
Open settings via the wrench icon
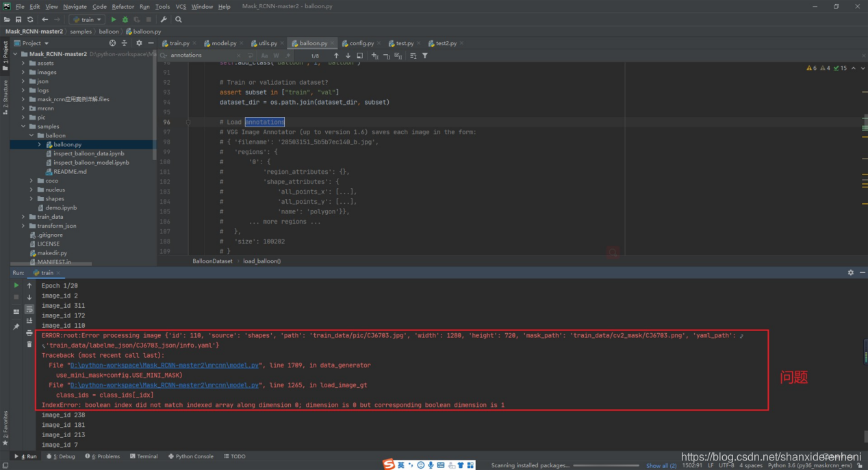point(164,20)
